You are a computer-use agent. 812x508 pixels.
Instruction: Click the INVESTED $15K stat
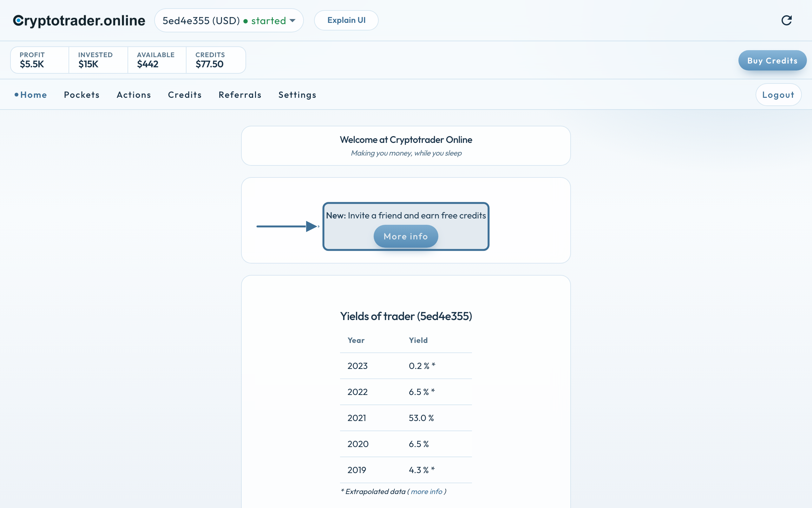(98, 60)
